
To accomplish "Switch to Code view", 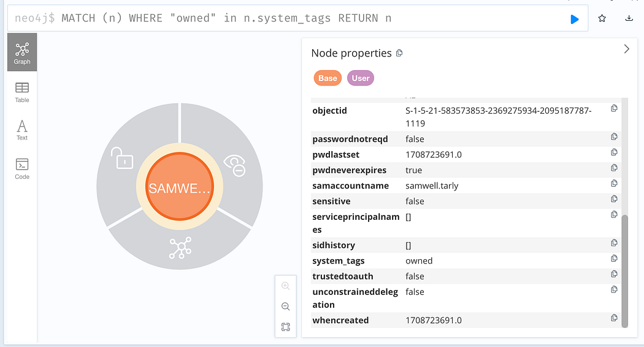I will (x=22, y=169).
